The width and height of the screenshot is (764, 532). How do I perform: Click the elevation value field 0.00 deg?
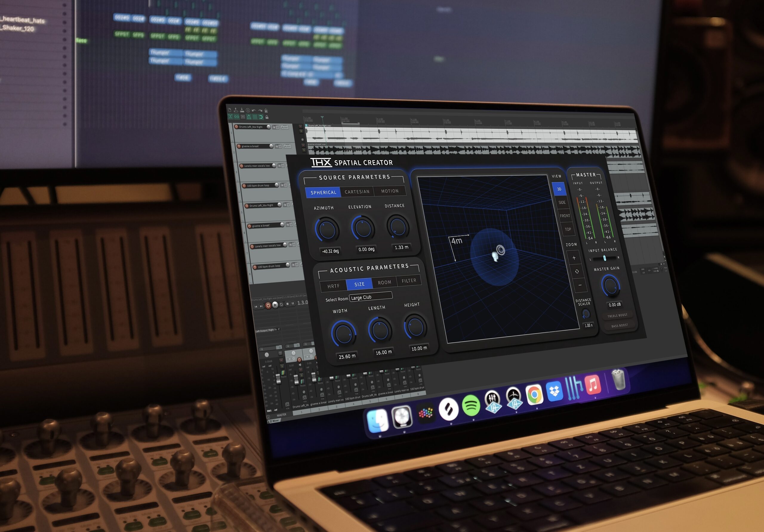(366, 249)
